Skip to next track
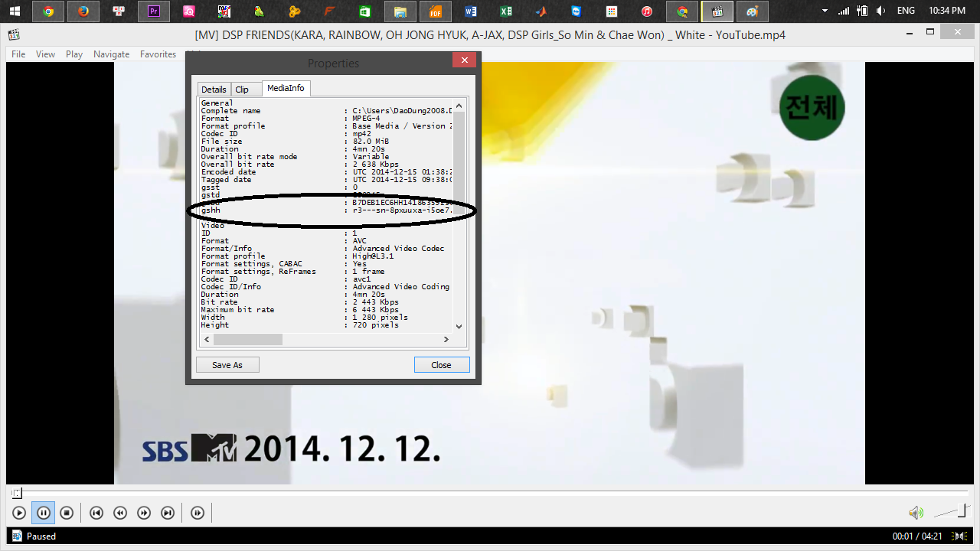Screen dimensions: 980x551 [168, 513]
